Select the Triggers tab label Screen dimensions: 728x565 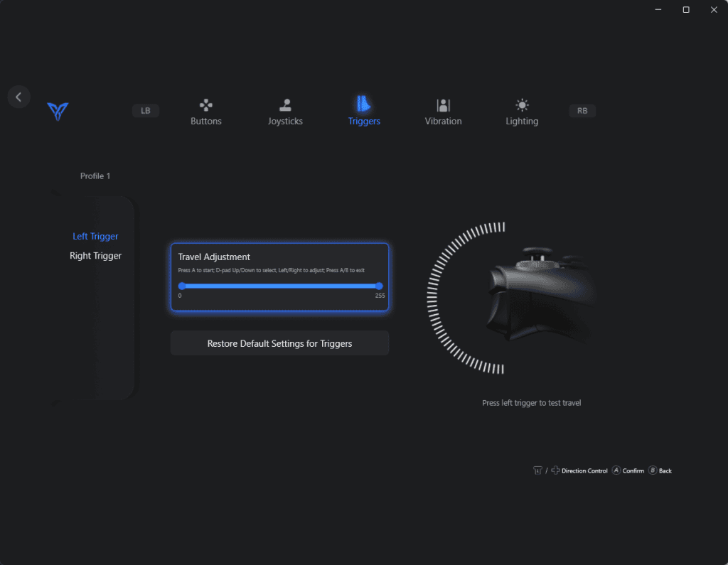364,121
